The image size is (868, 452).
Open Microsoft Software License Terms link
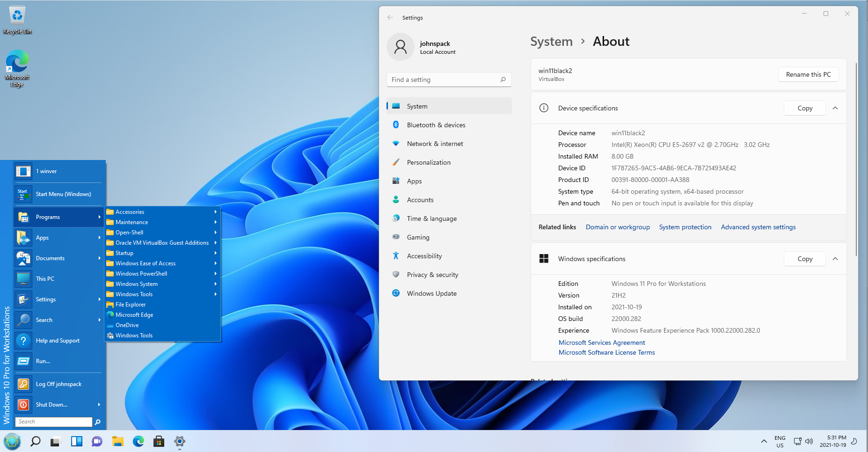[x=606, y=352]
